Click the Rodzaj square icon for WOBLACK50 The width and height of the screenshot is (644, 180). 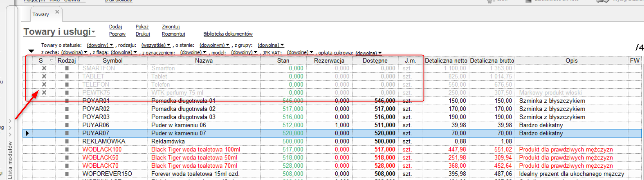point(67,158)
